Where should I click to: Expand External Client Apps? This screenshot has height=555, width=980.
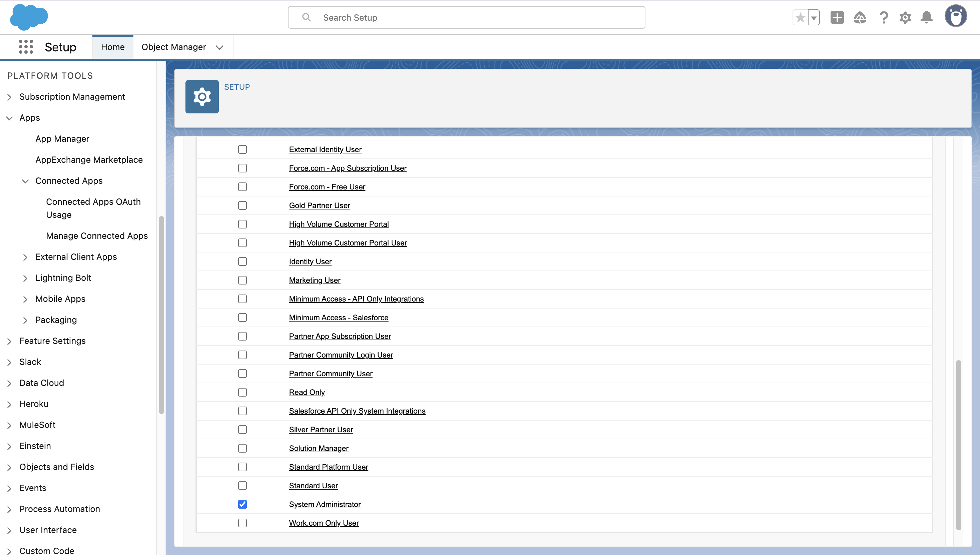click(x=25, y=257)
